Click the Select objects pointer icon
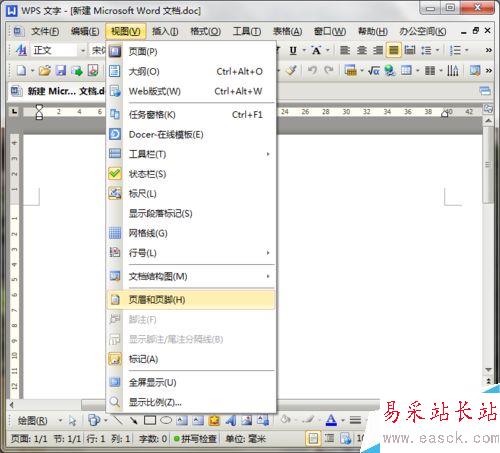Viewport: 500px width, 453px height. 72,421
